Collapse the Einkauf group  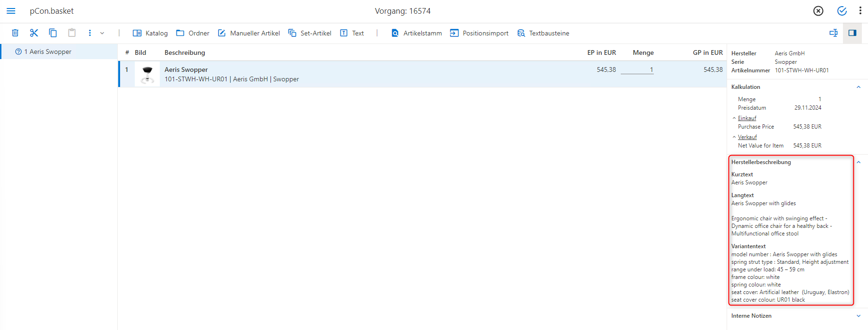click(x=734, y=118)
